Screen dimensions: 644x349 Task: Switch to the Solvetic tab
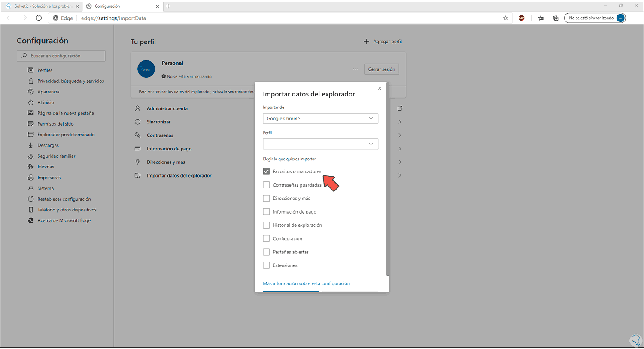[42, 6]
